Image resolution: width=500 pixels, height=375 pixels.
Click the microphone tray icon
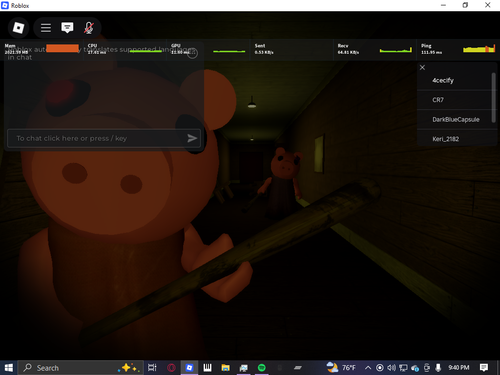[438, 368]
